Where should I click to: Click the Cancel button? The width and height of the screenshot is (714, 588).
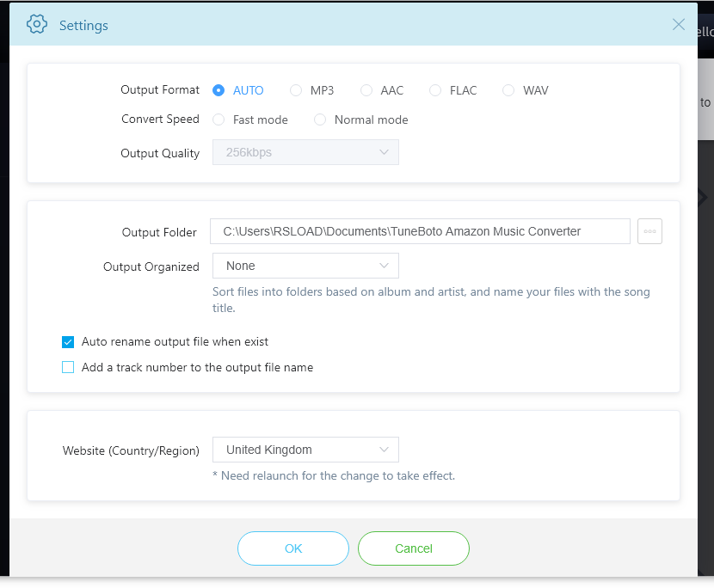[x=414, y=548]
